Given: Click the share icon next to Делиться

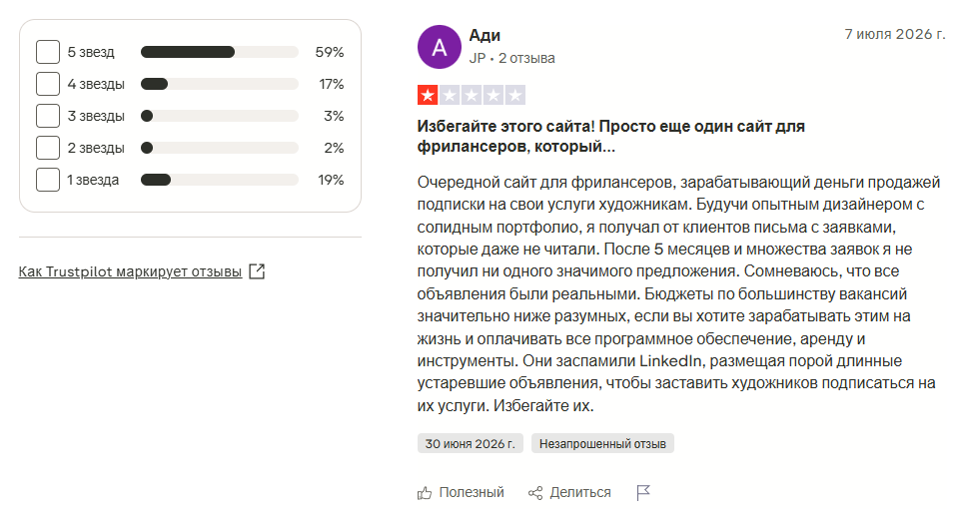Looking at the screenshot, I should [535, 493].
